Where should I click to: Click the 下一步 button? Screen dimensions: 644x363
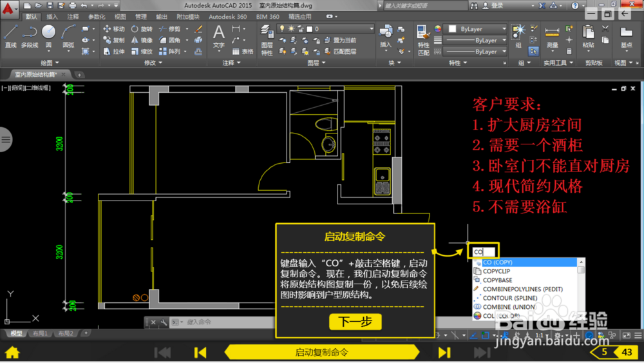pyautogui.click(x=355, y=322)
